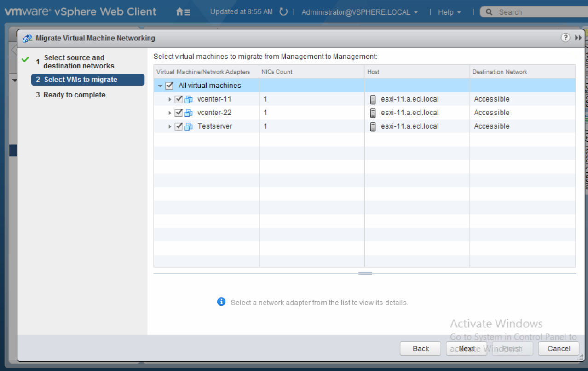Screen dimensions: 588x371
Task: Click the Cancel button
Action: (x=559, y=348)
